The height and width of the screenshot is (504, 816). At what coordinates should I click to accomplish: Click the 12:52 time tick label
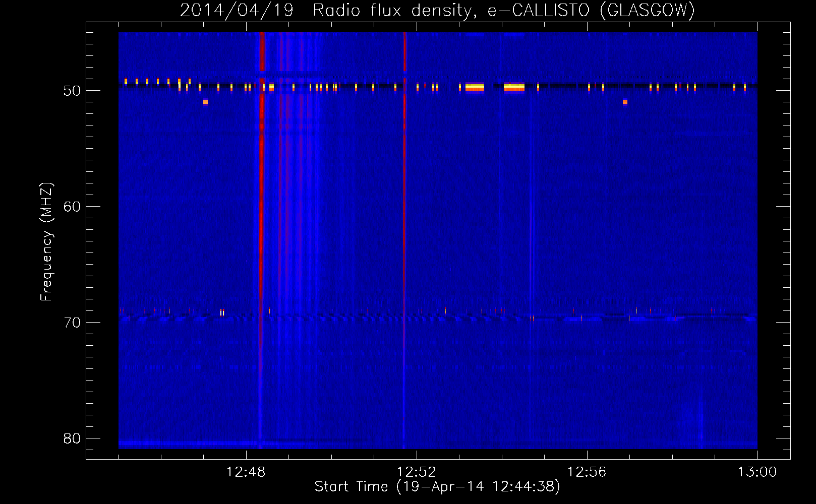416,472
